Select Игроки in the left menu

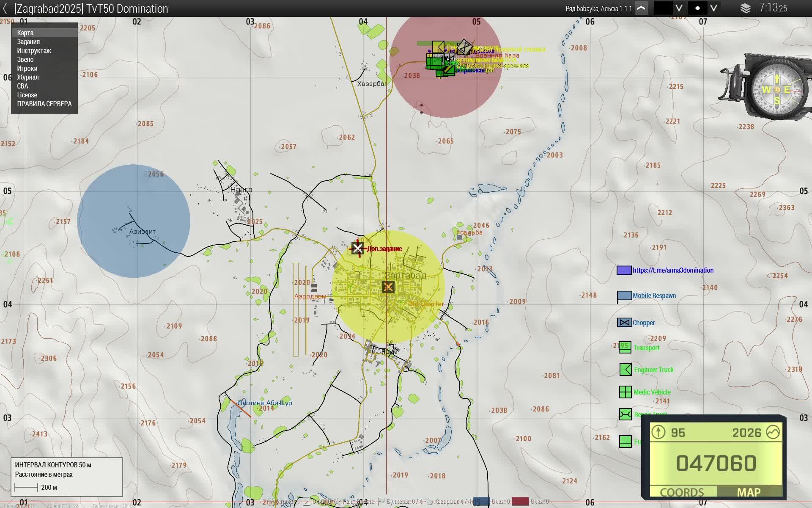click(x=27, y=68)
